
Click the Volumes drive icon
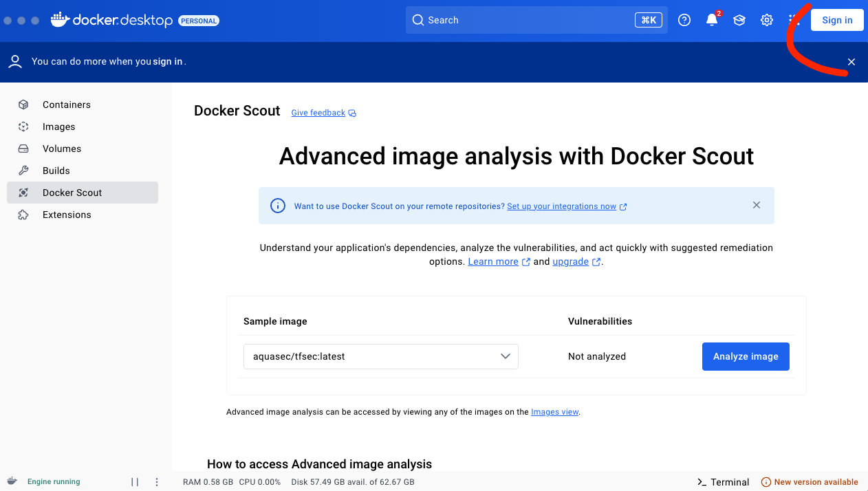[23, 149]
